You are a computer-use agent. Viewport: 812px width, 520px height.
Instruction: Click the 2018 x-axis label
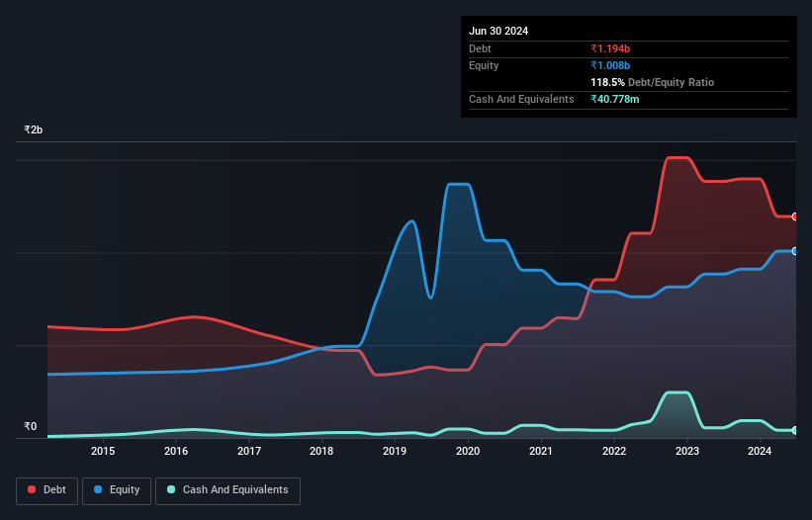[x=321, y=451]
